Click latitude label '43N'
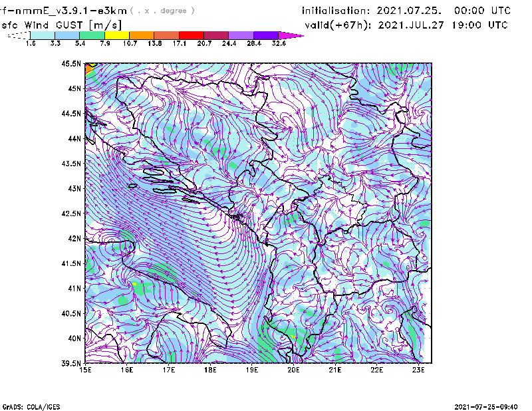 [x=74, y=188]
